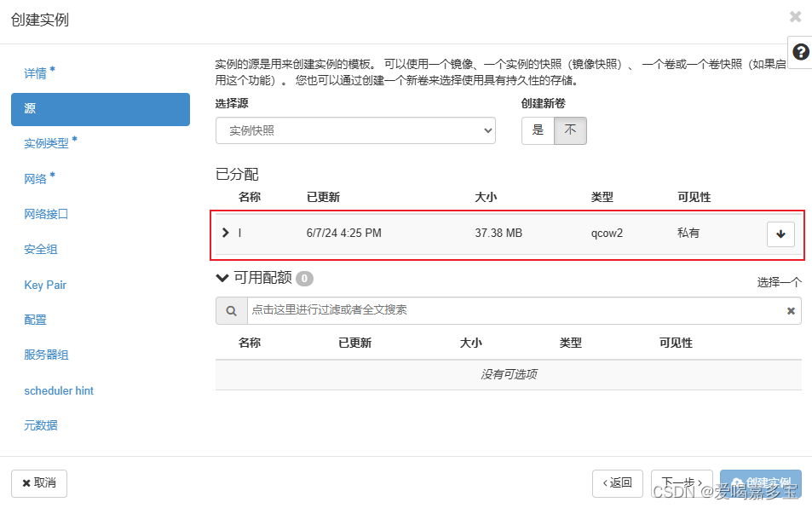Open the 配置 step
Screen dimensions: 812x508
pos(35,320)
